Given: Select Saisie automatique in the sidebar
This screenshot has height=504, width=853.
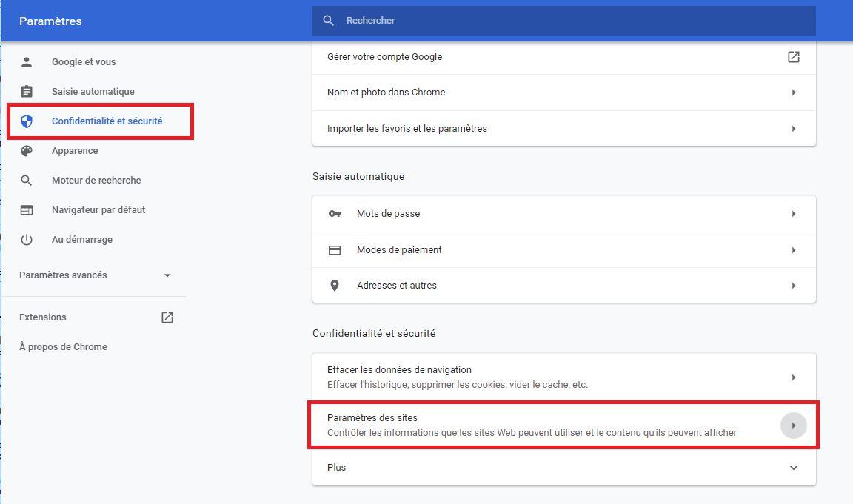Looking at the screenshot, I should coord(93,91).
